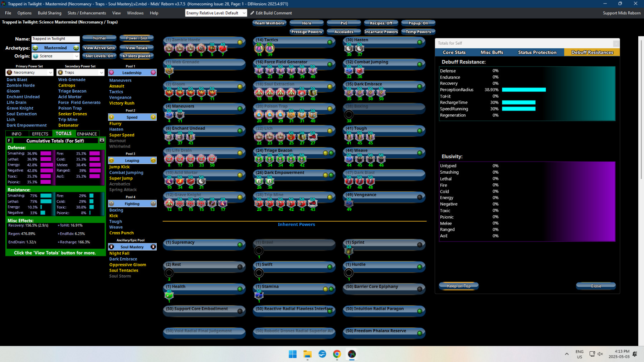Click the pencil icon for Edit Build Comment
The width and height of the screenshot is (644, 362).
[252, 13]
